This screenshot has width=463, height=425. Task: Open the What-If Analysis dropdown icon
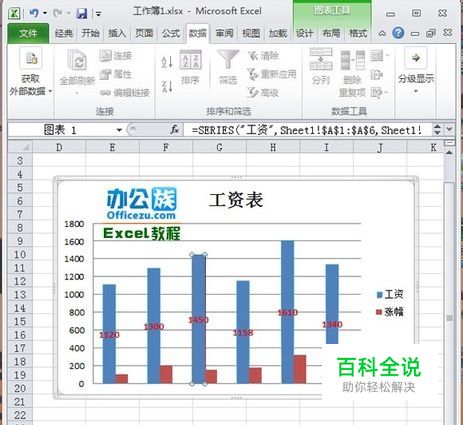380,92
